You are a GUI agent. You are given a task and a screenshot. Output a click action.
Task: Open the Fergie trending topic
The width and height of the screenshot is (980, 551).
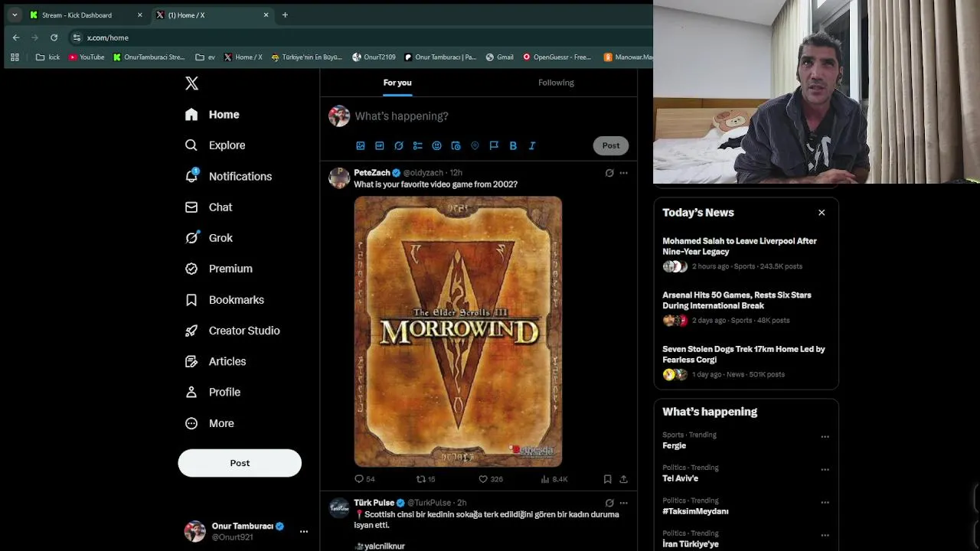674,445
